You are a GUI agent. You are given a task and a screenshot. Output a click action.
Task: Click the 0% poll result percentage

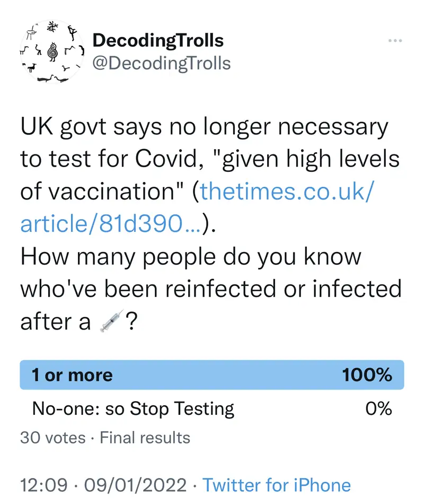click(378, 409)
